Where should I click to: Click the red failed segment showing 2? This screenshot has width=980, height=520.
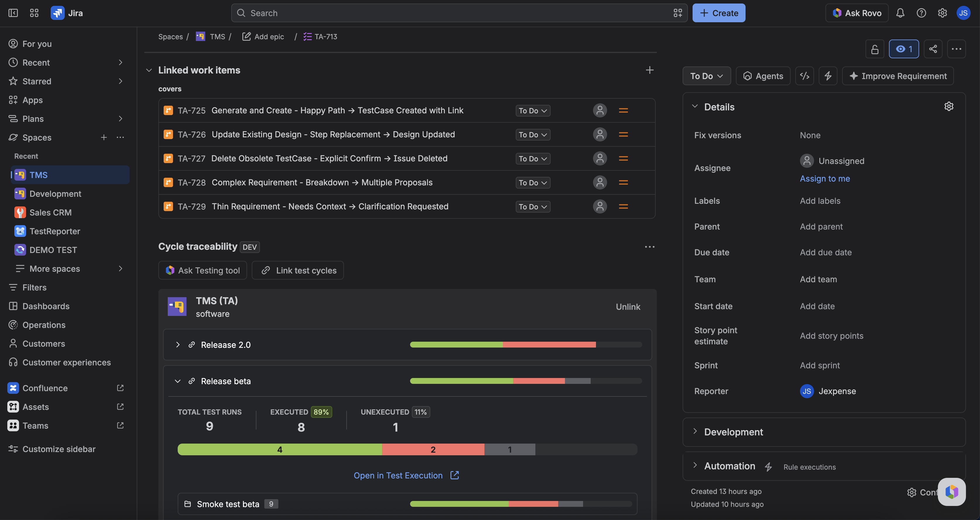click(433, 449)
